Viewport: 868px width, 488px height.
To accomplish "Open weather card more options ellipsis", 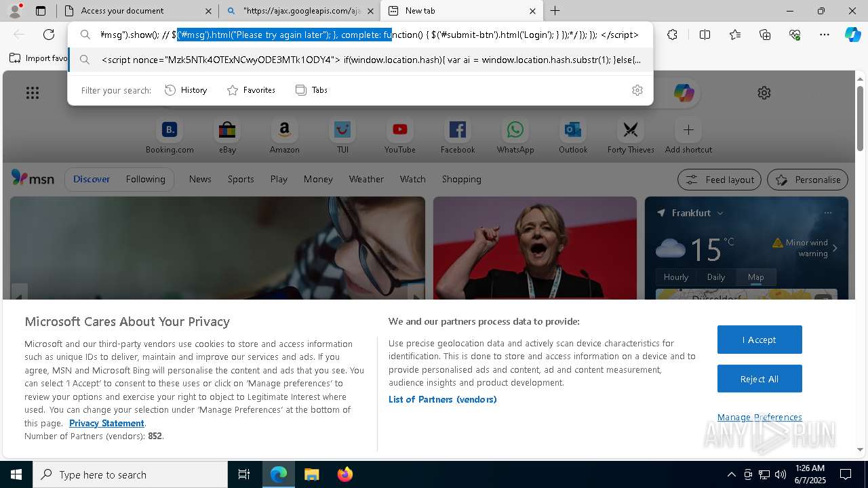I will click(x=828, y=213).
